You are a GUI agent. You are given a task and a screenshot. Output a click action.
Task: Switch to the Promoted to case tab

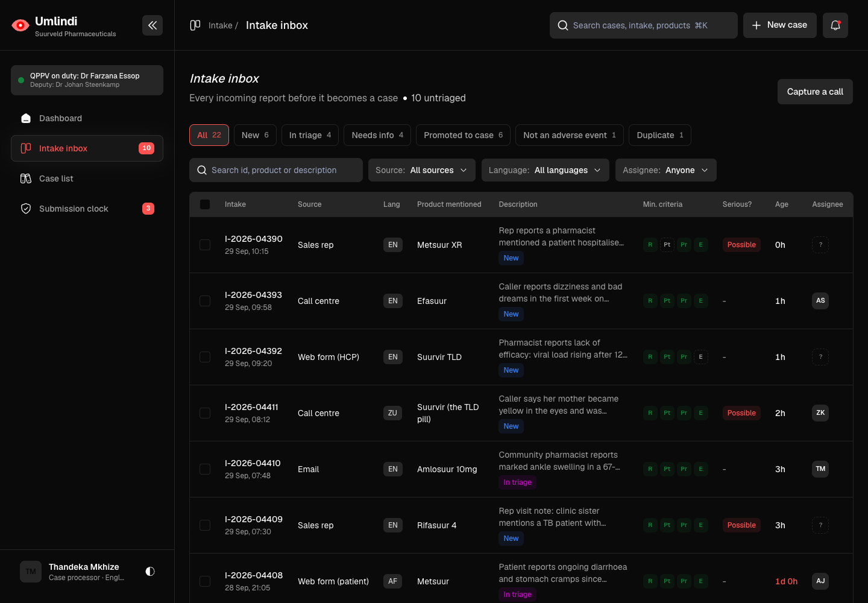(463, 135)
